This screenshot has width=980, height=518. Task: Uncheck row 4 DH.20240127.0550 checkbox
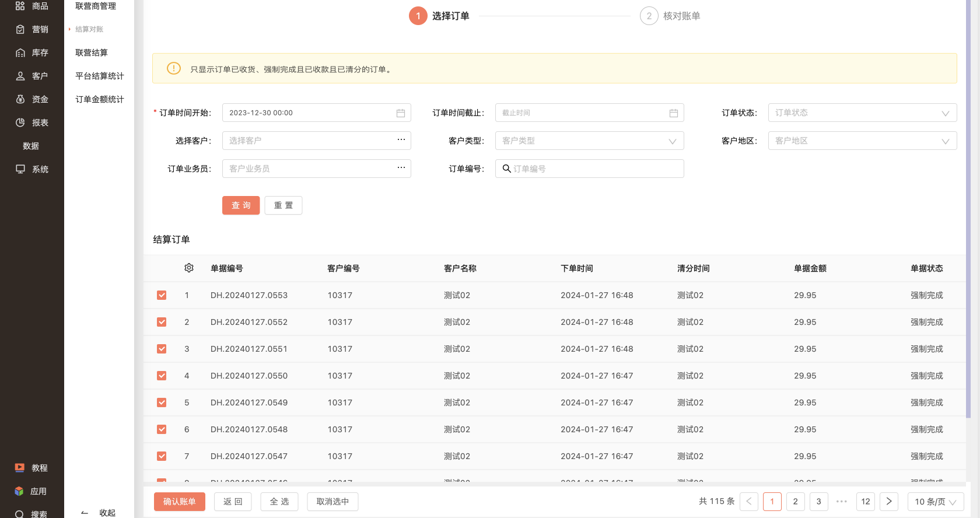coord(162,376)
